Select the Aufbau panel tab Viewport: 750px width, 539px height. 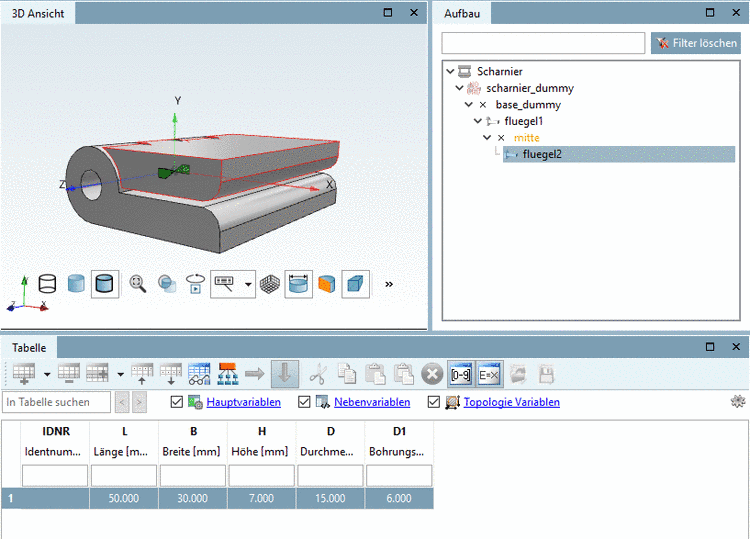pyautogui.click(x=462, y=13)
